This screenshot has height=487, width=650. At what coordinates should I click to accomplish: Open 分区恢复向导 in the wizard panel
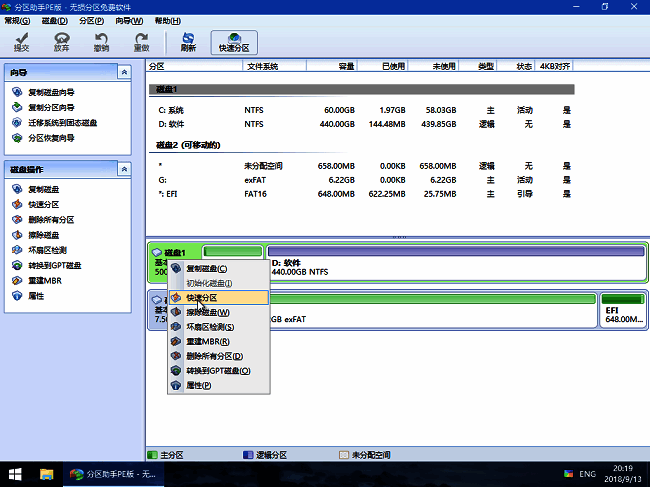55,137
